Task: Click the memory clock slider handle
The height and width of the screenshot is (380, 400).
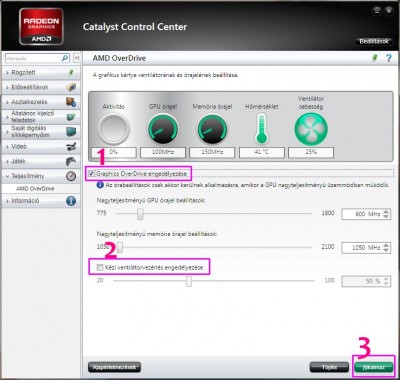Action: 120,247
